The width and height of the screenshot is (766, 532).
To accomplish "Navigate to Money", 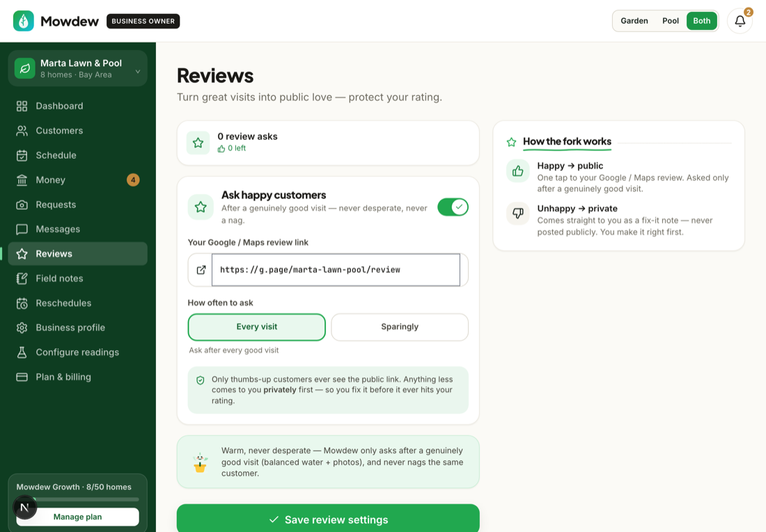I will 78,180.
